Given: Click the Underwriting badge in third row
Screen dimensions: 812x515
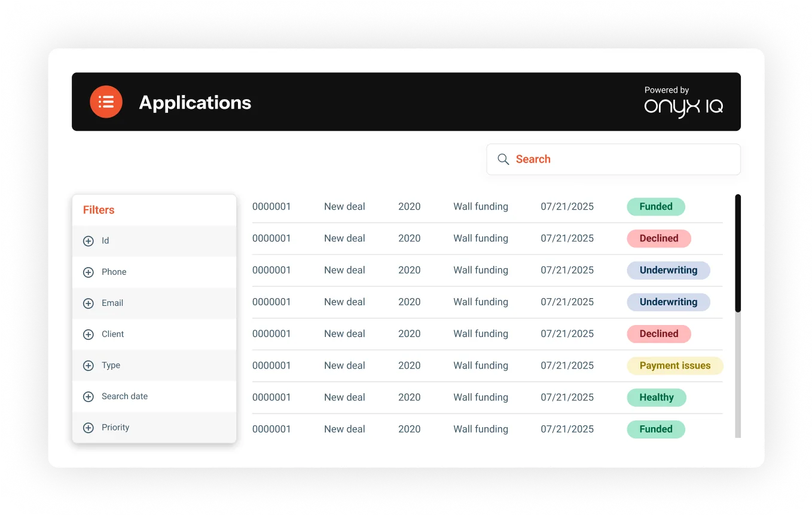Looking at the screenshot, I should 668,270.
